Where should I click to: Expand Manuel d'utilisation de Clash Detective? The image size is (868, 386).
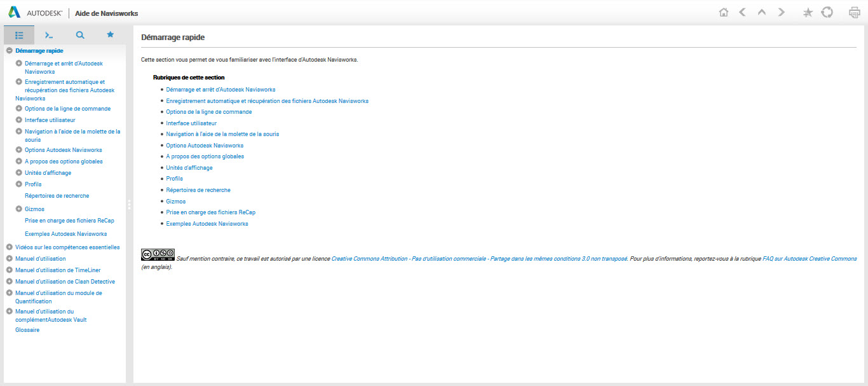pos(9,282)
